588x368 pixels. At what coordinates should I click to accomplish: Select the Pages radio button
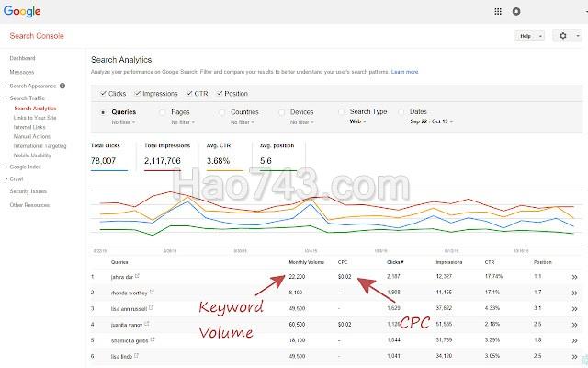point(163,112)
